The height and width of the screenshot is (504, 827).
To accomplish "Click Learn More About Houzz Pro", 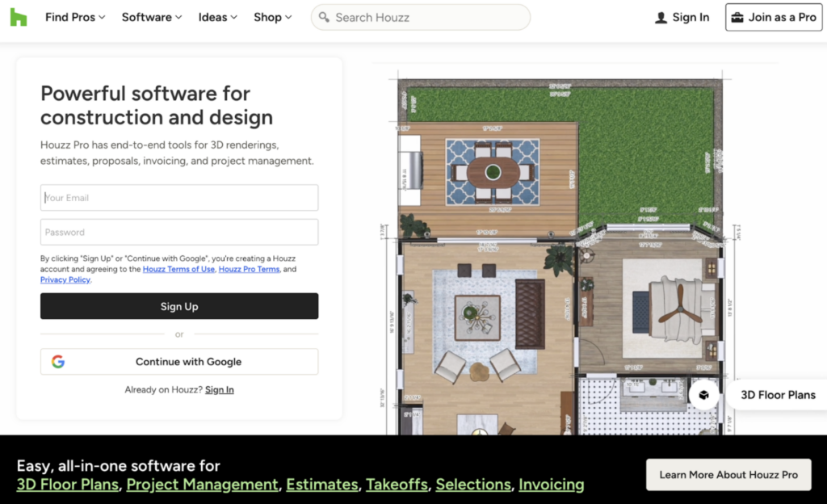I will pos(728,475).
